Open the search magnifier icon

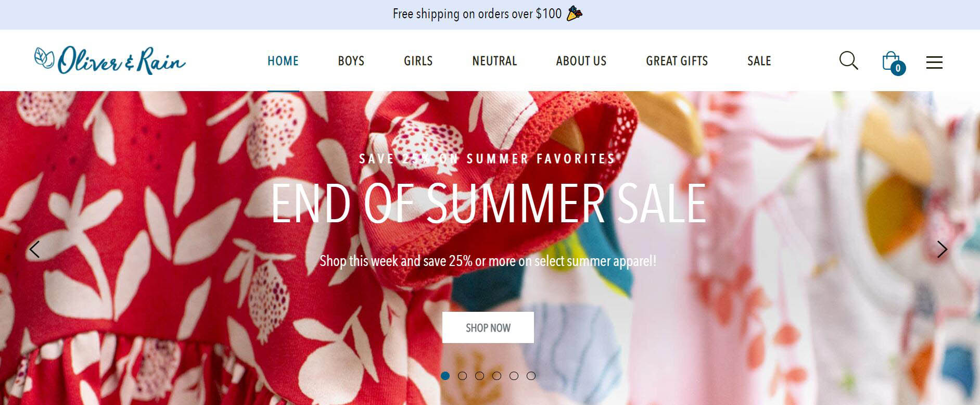[x=848, y=60]
